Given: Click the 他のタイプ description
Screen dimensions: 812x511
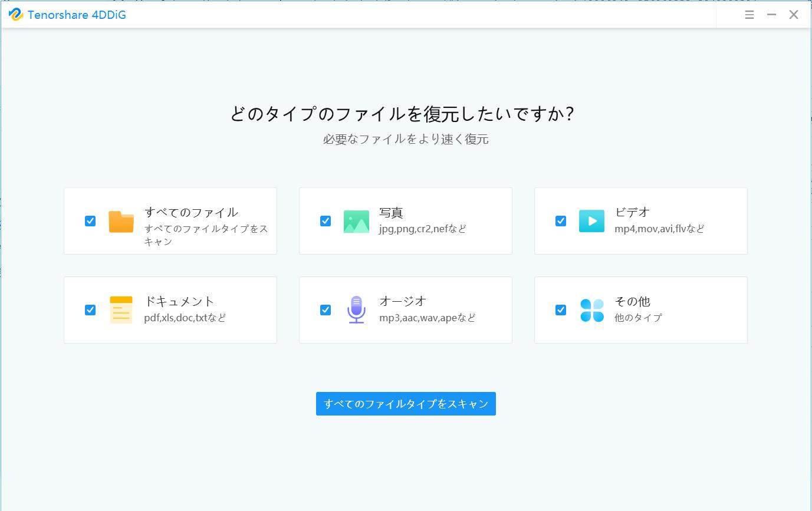Looking at the screenshot, I should (x=638, y=318).
